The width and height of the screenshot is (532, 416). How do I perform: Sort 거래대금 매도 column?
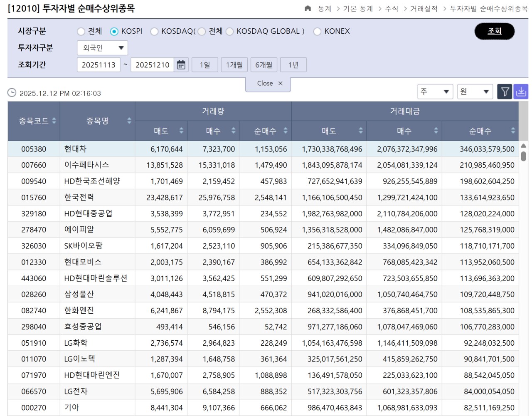coord(361,131)
